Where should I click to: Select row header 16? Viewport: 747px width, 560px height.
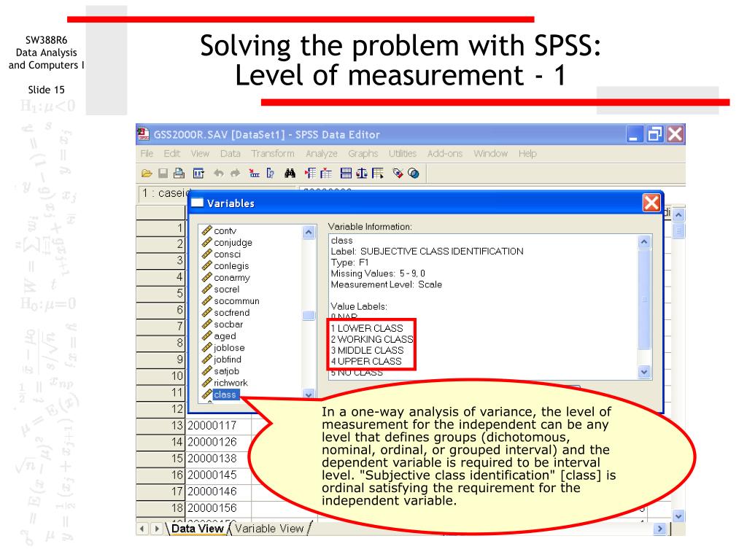click(x=160, y=475)
